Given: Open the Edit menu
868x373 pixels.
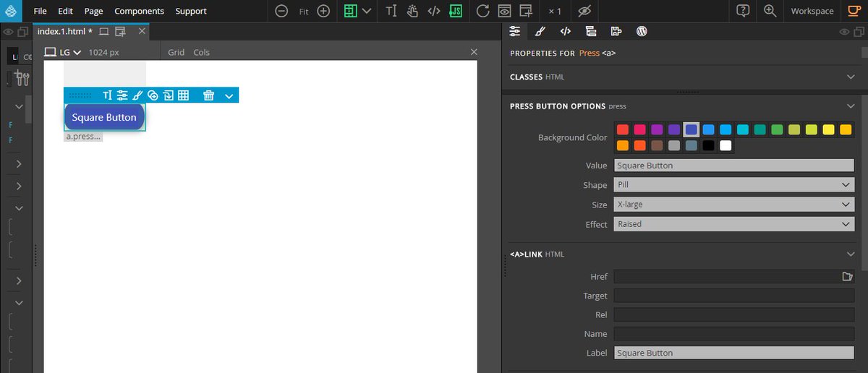Looking at the screenshot, I should click(65, 11).
